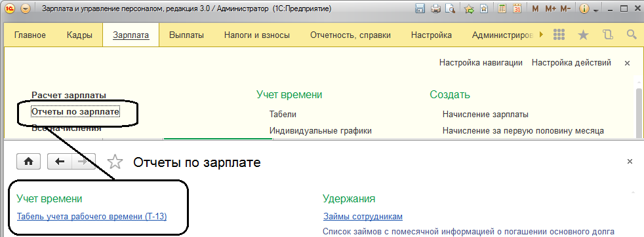The image size is (644, 237).
Task: Add the page to favorites with the star outline
Action: 115,162
